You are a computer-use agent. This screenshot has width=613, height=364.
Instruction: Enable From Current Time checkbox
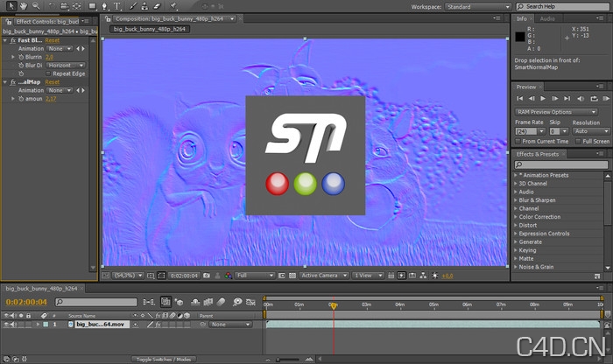pos(518,142)
